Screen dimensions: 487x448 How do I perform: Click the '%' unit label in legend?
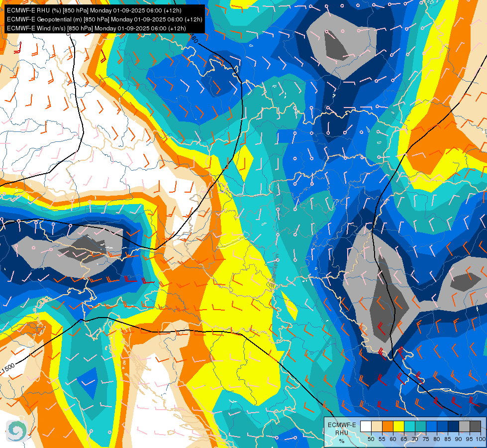click(342, 441)
